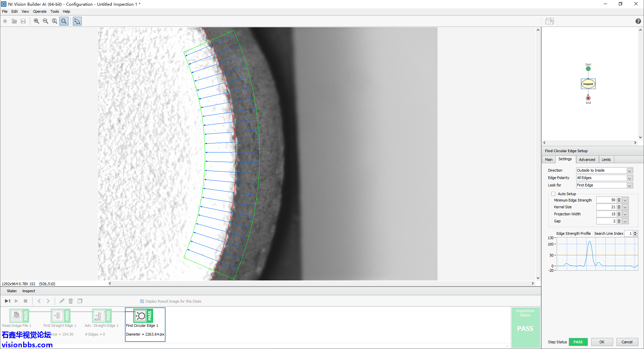Increment the Minimum Edge Strength stepper
Viewport: 644px width, 349px height.
(619, 199)
